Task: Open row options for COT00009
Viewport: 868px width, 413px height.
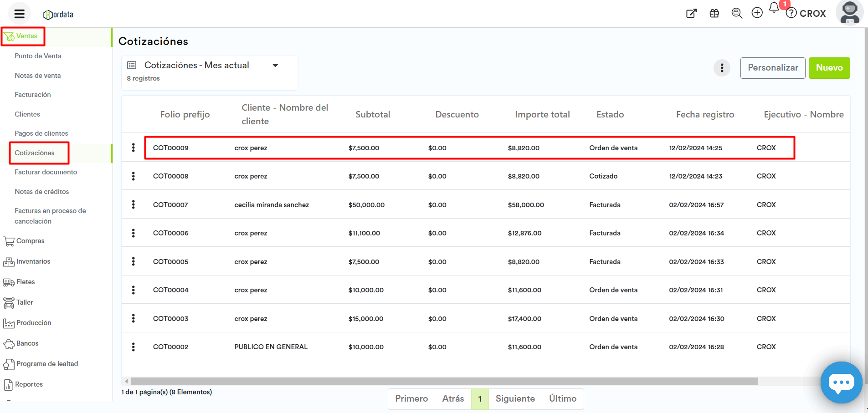Action: point(133,148)
